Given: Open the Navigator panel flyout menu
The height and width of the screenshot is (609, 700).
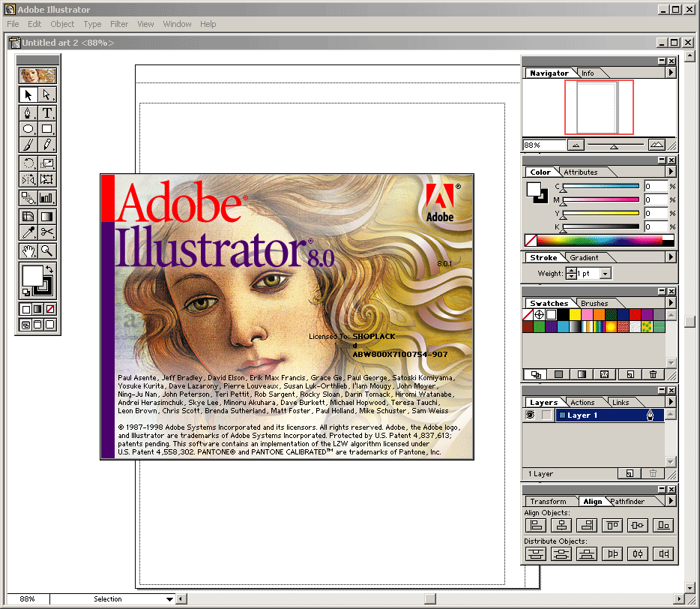Looking at the screenshot, I should 671,73.
